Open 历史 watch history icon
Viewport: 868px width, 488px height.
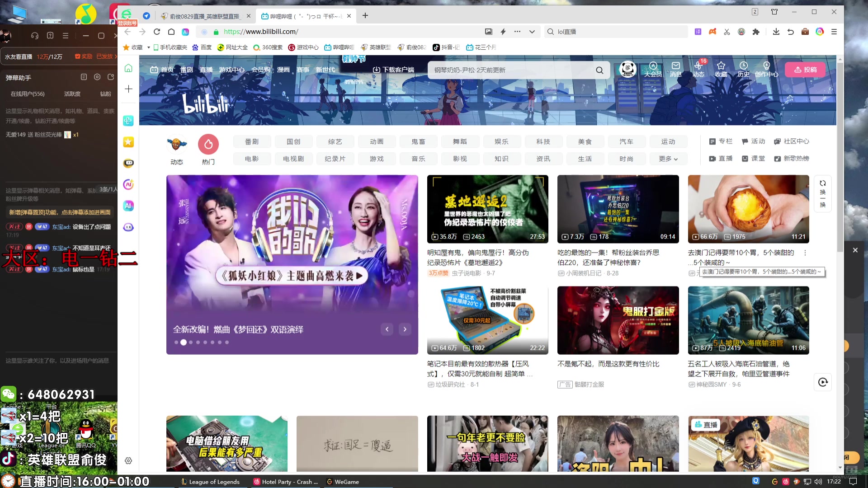pyautogui.click(x=744, y=70)
